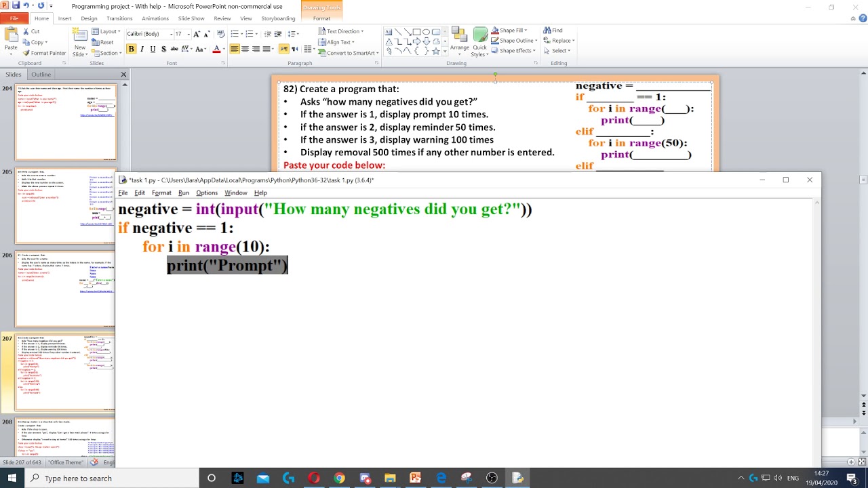
Task: Open the File backstage button
Action: [14, 18]
